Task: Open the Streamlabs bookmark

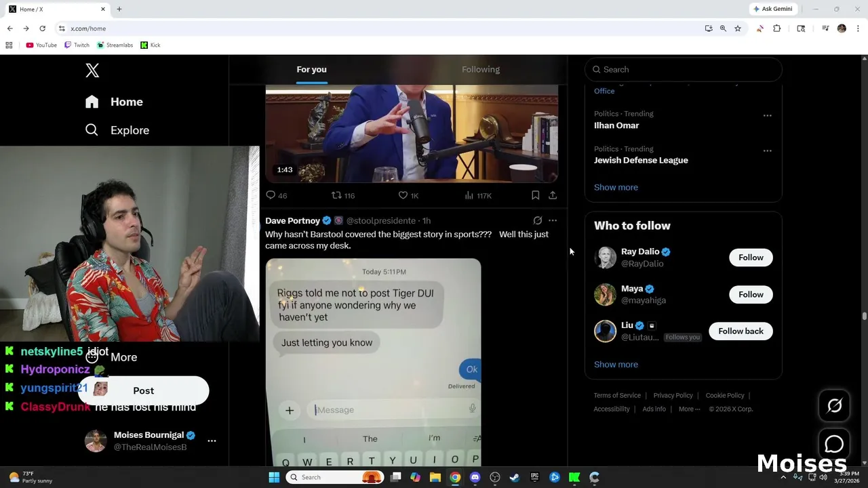Action: tap(115, 45)
